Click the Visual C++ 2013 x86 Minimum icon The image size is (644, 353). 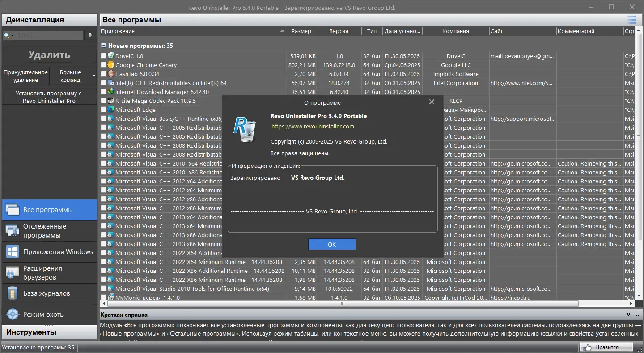tap(110, 244)
